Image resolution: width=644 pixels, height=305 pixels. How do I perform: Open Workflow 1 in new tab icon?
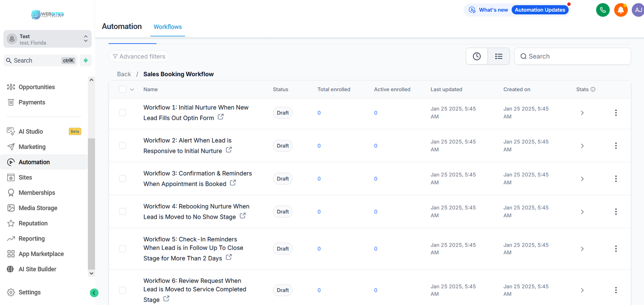pos(221,117)
